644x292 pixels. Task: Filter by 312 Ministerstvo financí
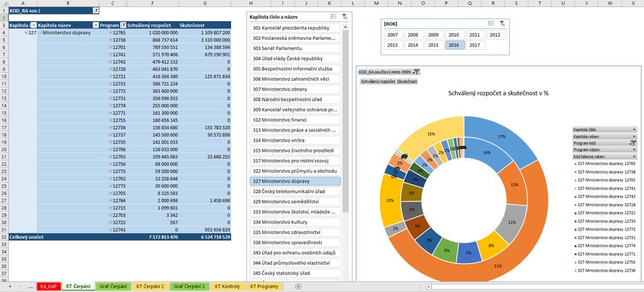pos(295,120)
